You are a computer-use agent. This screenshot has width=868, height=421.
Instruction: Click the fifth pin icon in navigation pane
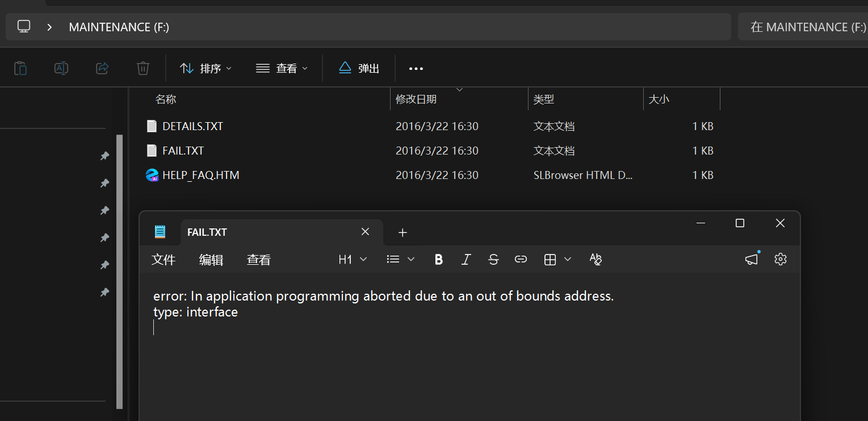(x=104, y=265)
